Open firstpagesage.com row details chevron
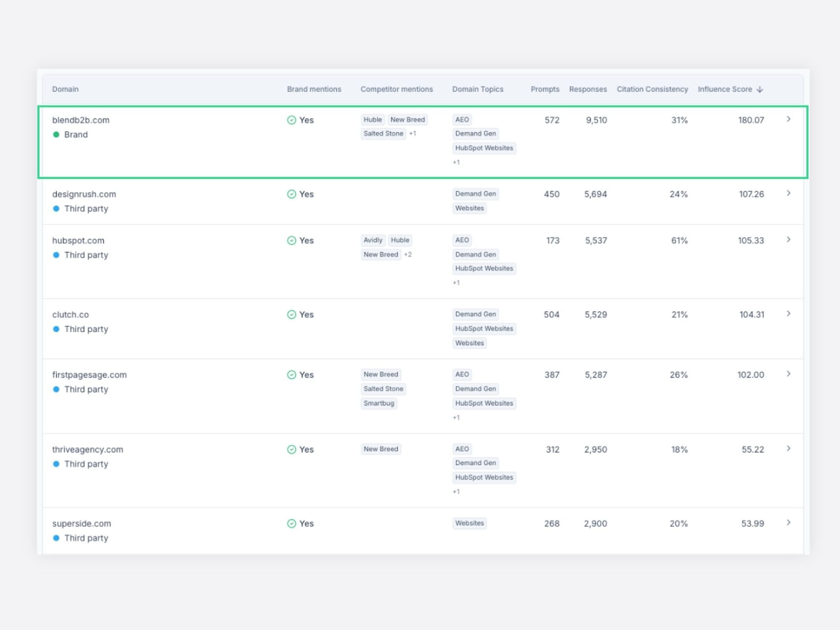Viewport: 840px width, 630px height. [788, 374]
